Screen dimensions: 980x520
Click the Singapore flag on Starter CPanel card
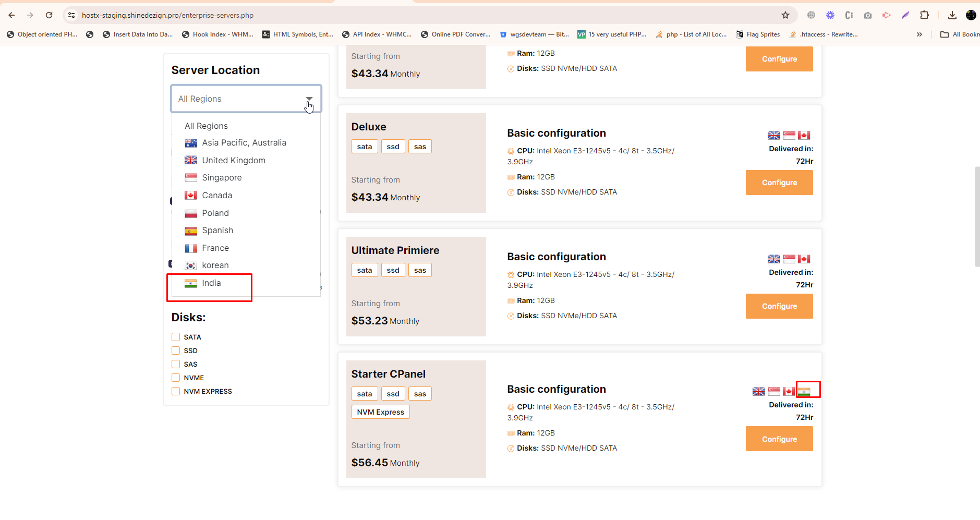click(x=774, y=392)
